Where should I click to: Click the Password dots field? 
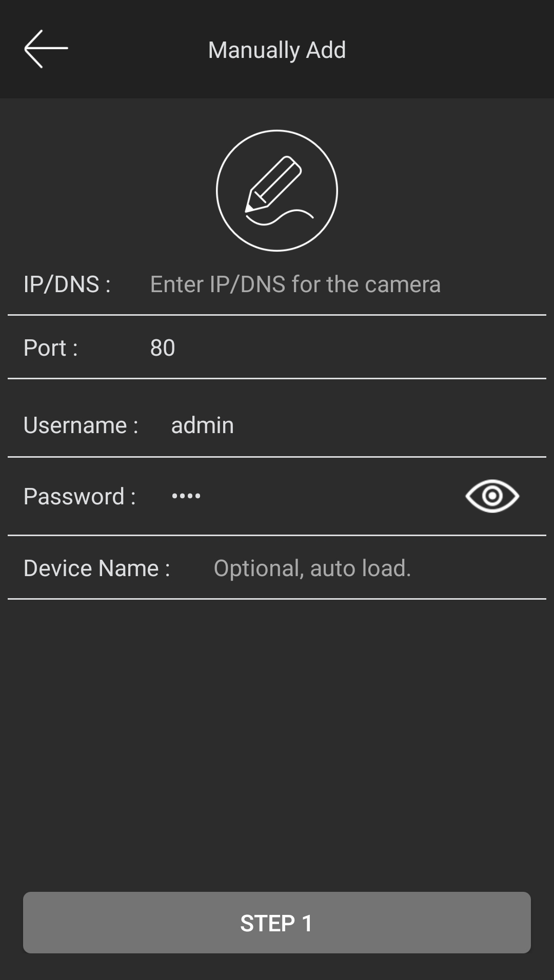pyautogui.click(x=313, y=496)
